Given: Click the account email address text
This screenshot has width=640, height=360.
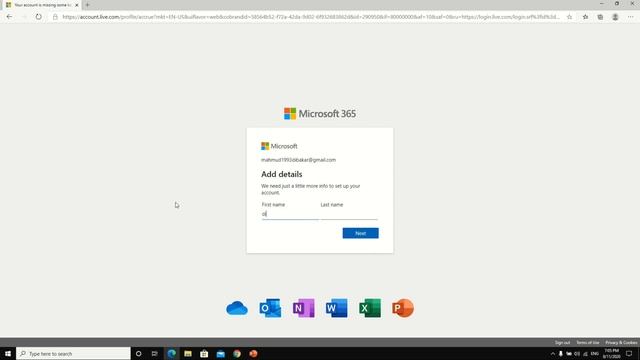Looking at the screenshot, I should point(298,160).
